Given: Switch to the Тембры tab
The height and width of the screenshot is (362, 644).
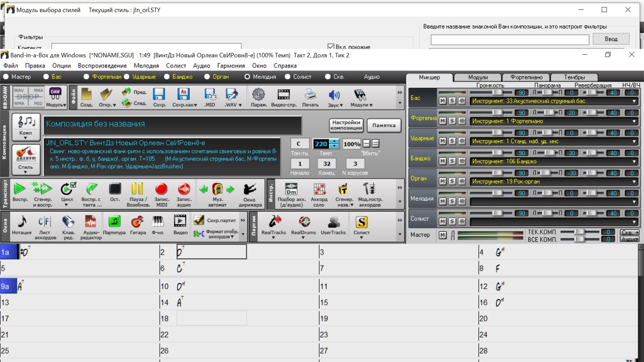Looking at the screenshot, I should pos(574,77).
